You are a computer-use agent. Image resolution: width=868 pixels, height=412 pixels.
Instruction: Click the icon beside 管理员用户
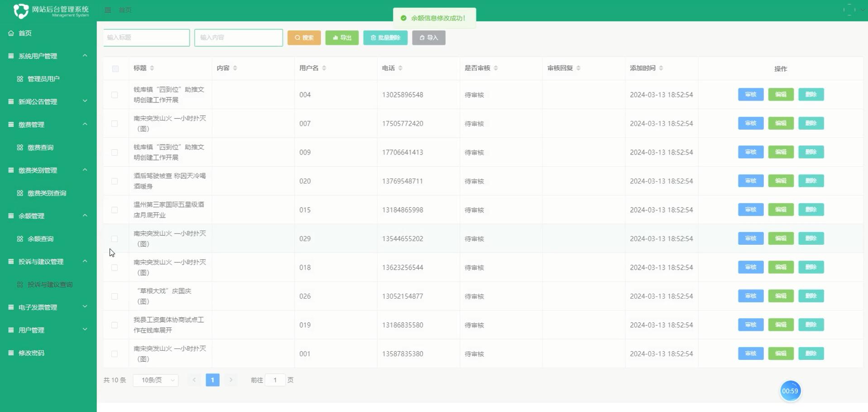[20, 79]
